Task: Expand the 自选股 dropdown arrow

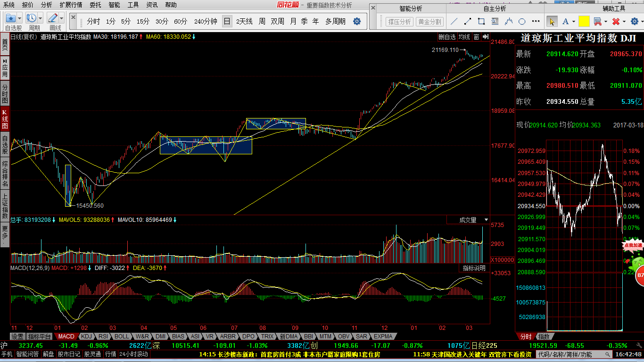Action: (x=20, y=18)
